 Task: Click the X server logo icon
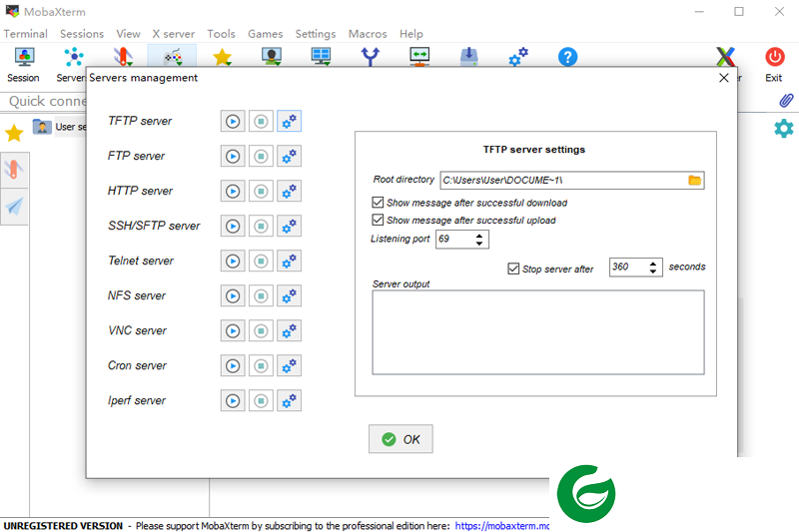click(726, 57)
